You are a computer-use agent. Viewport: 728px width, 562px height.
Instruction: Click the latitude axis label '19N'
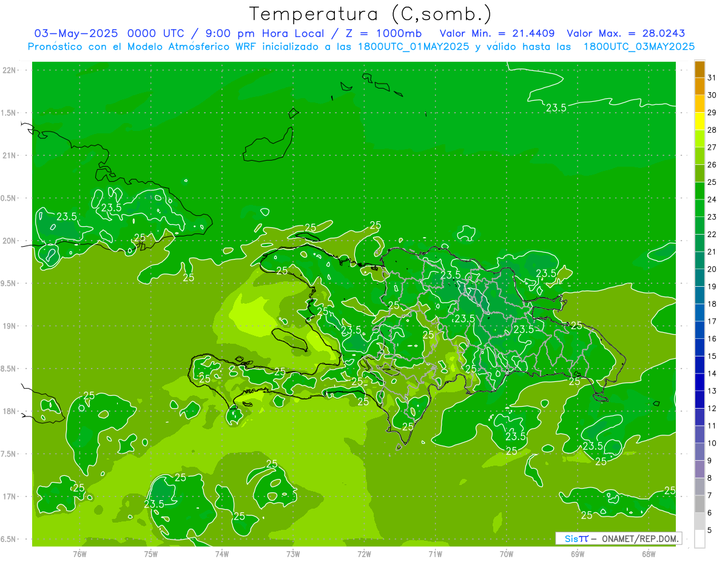(9, 326)
